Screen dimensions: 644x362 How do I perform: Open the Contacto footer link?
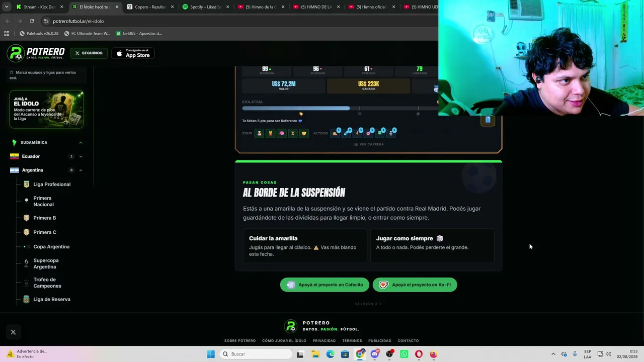coord(408,341)
